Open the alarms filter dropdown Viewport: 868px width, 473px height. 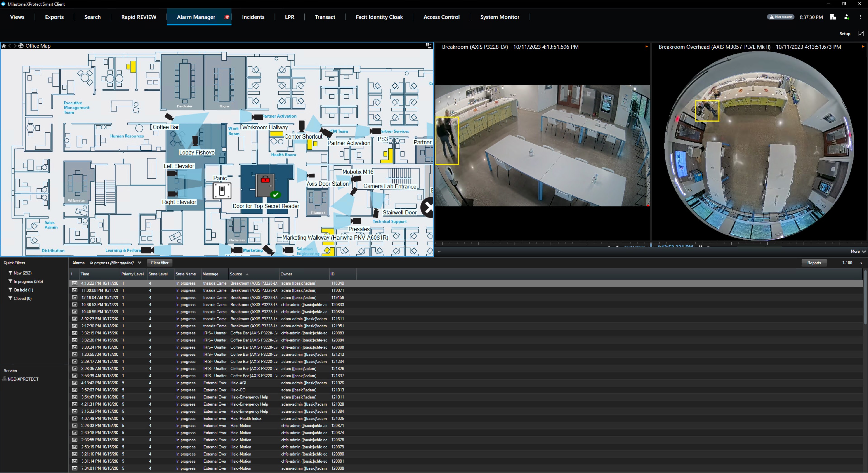tap(139, 263)
